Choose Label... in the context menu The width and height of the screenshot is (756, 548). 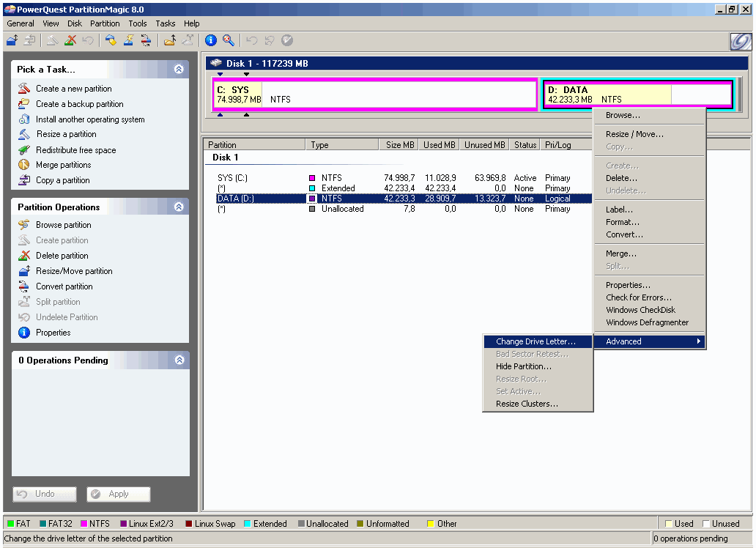tap(650, 210)
